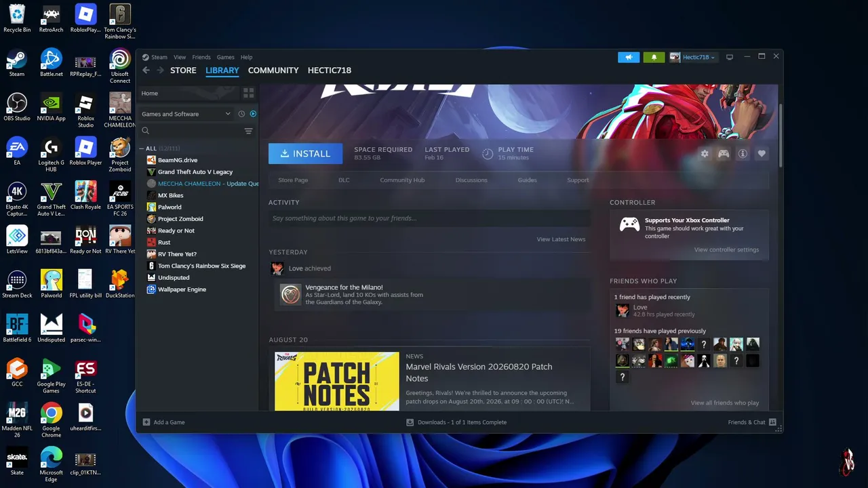Viewport: 868px width, 488px height.
Task: Open the HECTIC718 profile tab
Action: [330, 70]
